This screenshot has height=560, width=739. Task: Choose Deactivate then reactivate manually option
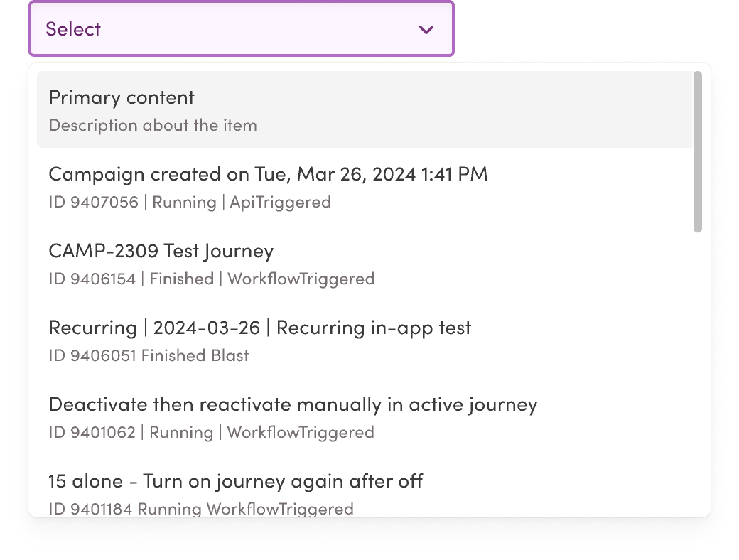tap(293, 404)
